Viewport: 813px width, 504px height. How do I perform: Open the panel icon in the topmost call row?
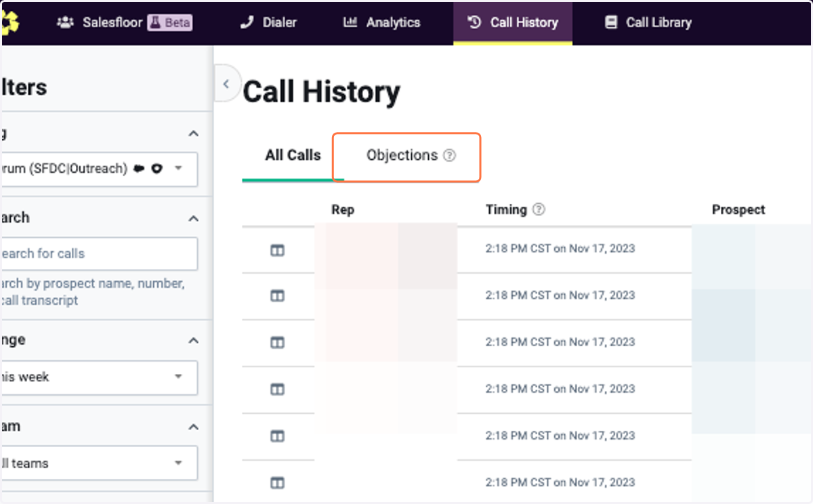(x=277, y=250)
